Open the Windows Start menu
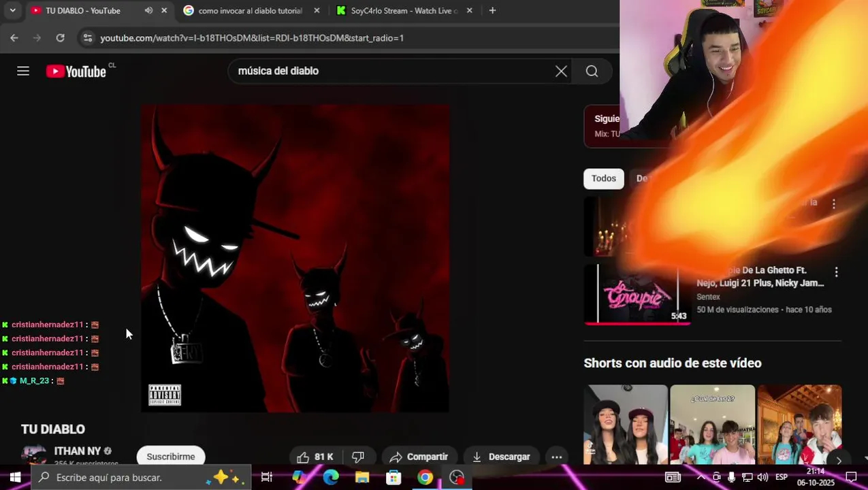Image resolution: width=868 pixels, height=490 pixels. coord(15,477)
